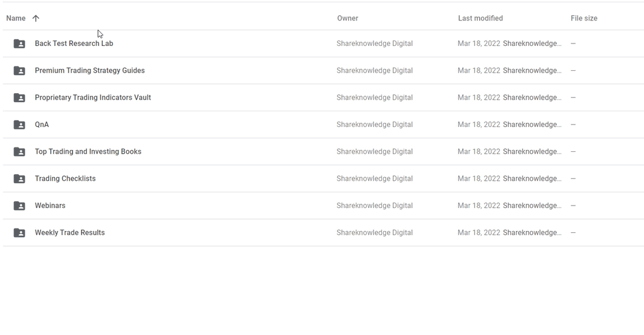Click the Top Trading and Investing Books folder icon

point(19,152)
